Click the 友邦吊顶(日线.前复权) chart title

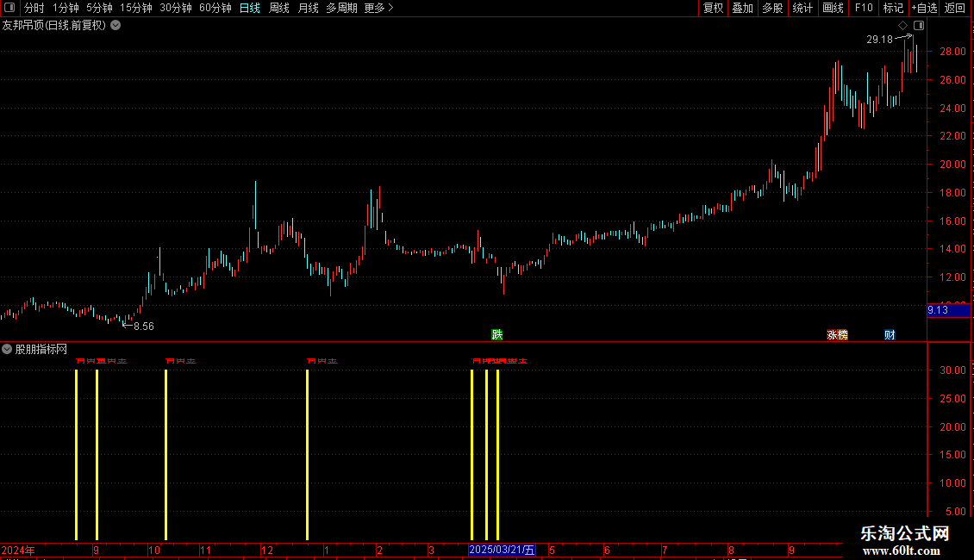[54, 26]
